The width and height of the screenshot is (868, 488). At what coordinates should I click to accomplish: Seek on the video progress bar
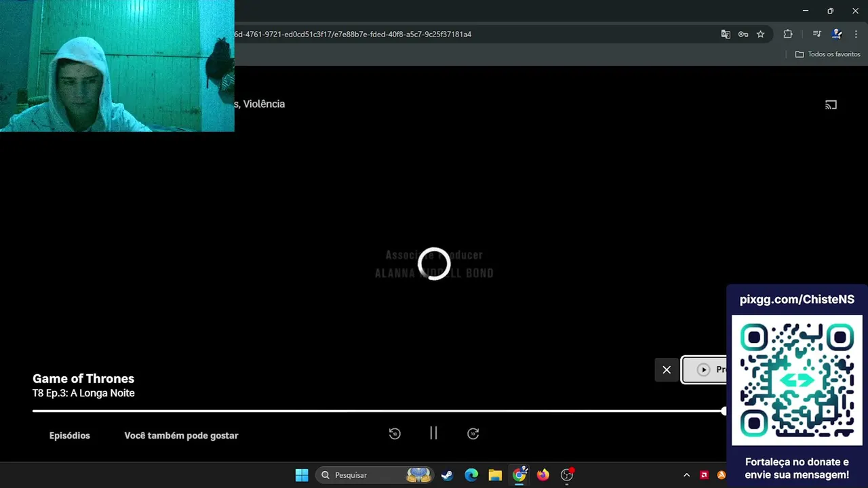(378, 411)
